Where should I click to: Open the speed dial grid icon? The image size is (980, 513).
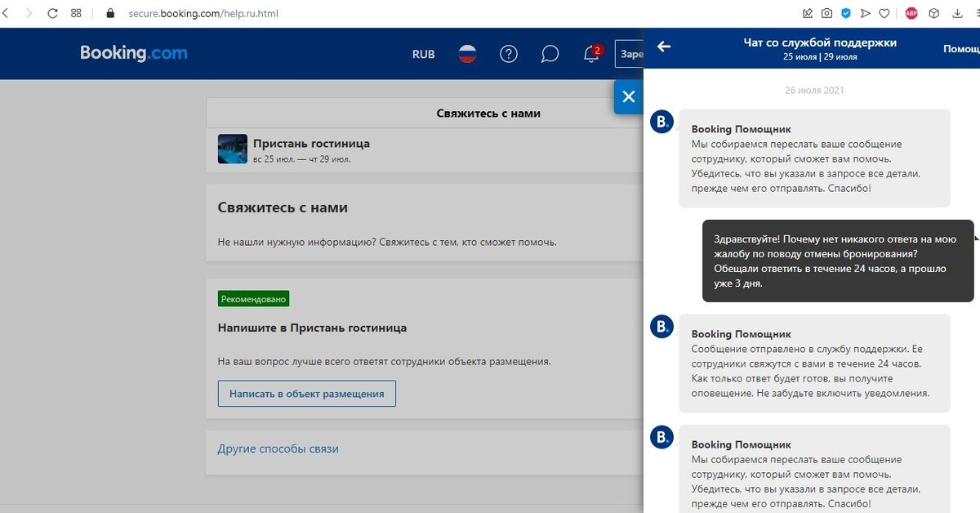[x=76, y=14]
